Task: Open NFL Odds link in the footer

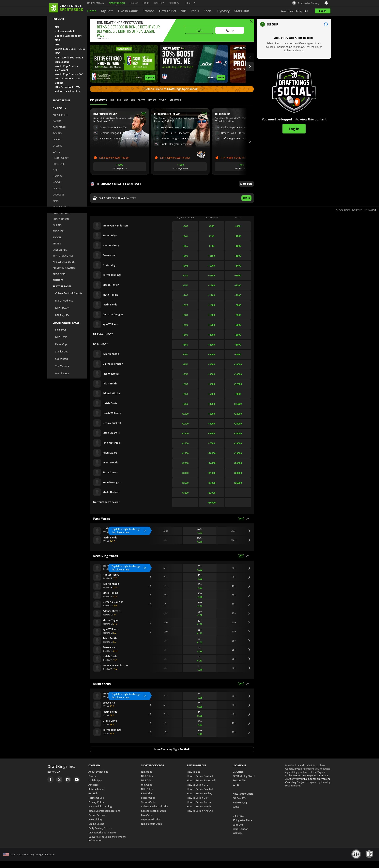Action: point(146,772)
